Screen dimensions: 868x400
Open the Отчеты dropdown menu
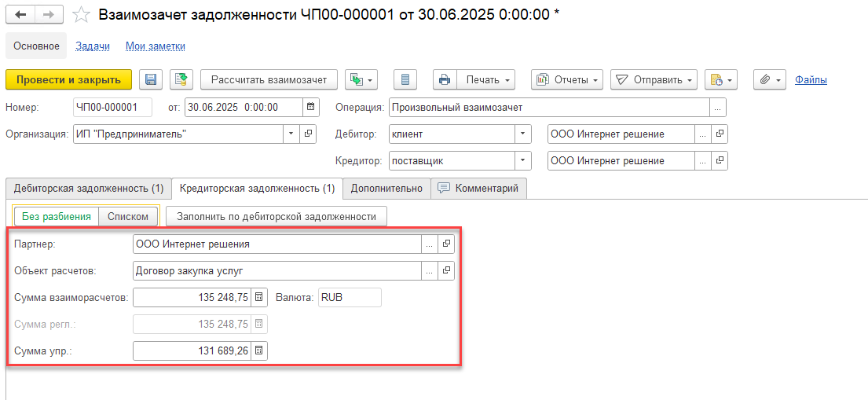pos(567,79)
